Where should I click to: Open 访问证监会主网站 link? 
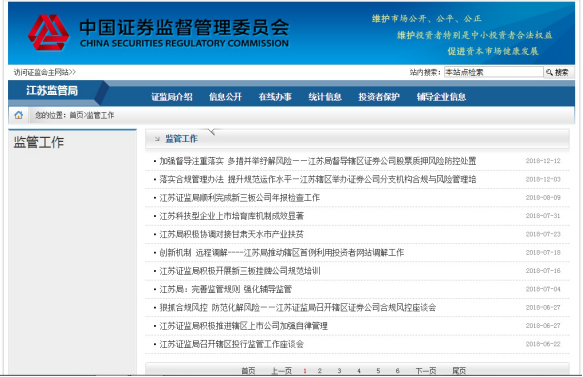tap(45, 72)
